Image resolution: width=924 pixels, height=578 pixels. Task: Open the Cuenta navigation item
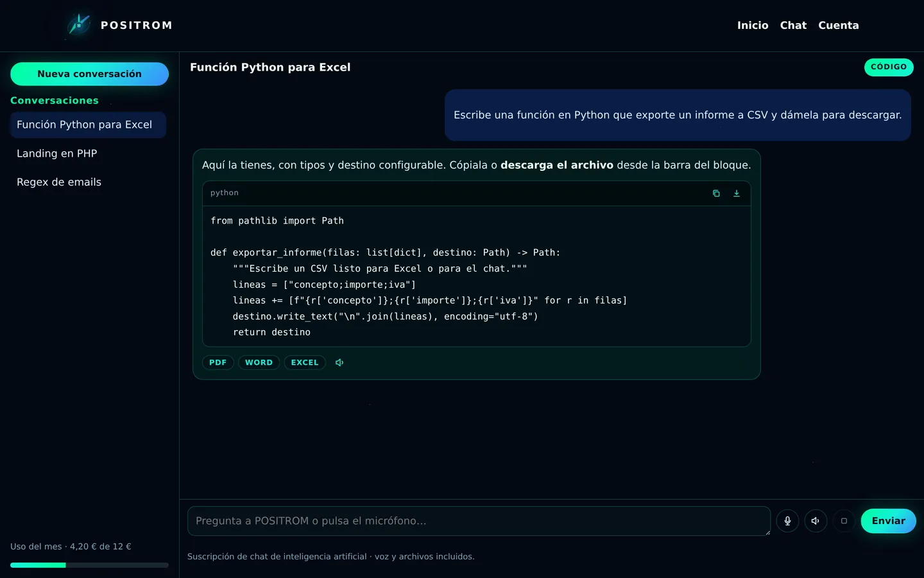(839, 26)
